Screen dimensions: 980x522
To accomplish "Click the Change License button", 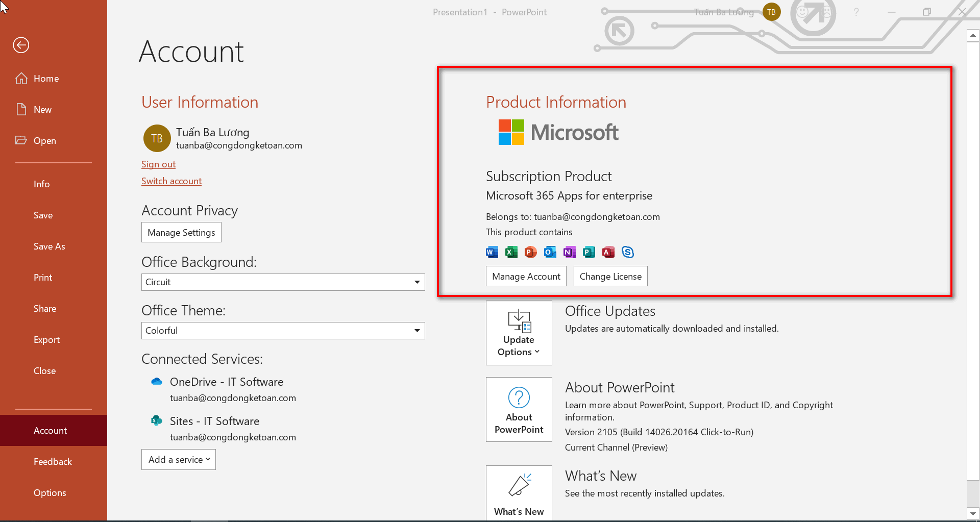I will click(610, 277).
